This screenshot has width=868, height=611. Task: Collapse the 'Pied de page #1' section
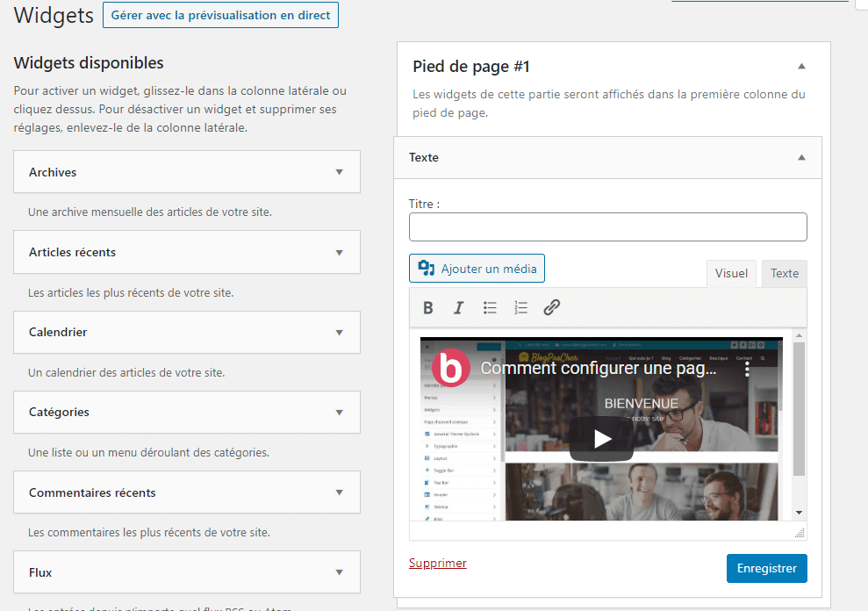click(x=800, y=66)
